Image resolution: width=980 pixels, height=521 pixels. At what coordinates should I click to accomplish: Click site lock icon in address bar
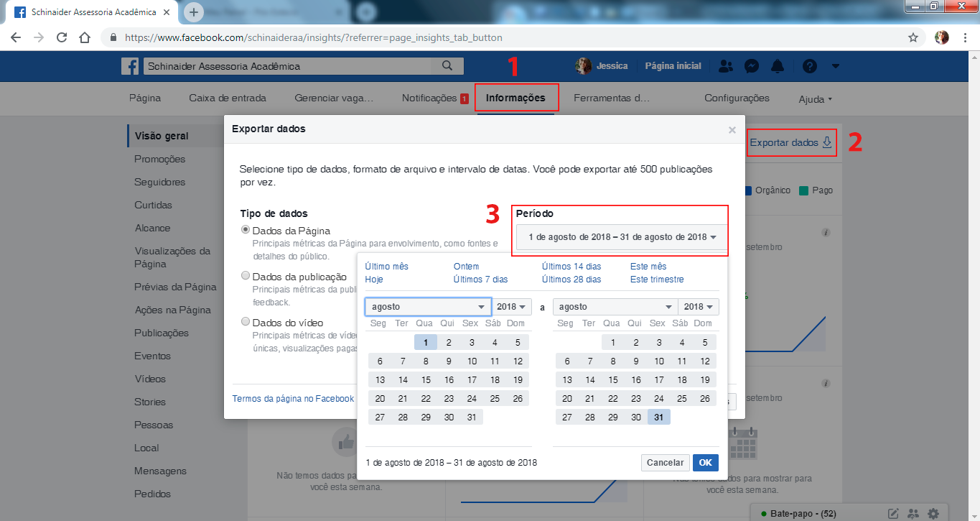click(x=113, y=37)
